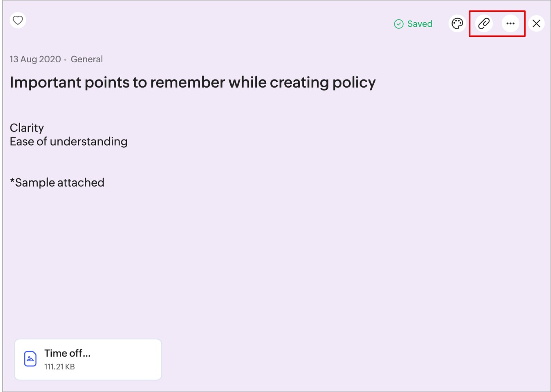Open the three-dot more options menu
Viewport: 551px width, 392px height.
point(511,23)
